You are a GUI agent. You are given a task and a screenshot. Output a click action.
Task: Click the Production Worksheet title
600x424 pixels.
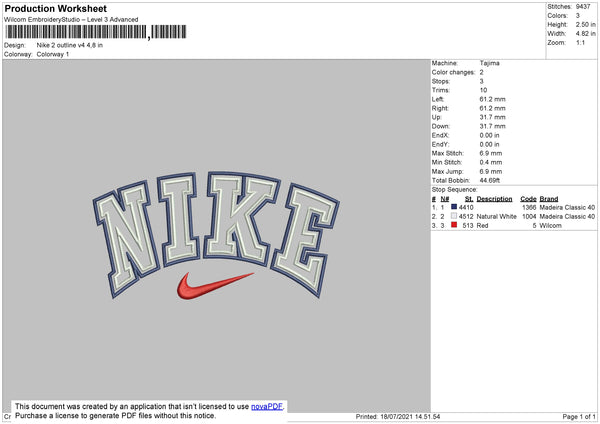click(x=56, y=8)
